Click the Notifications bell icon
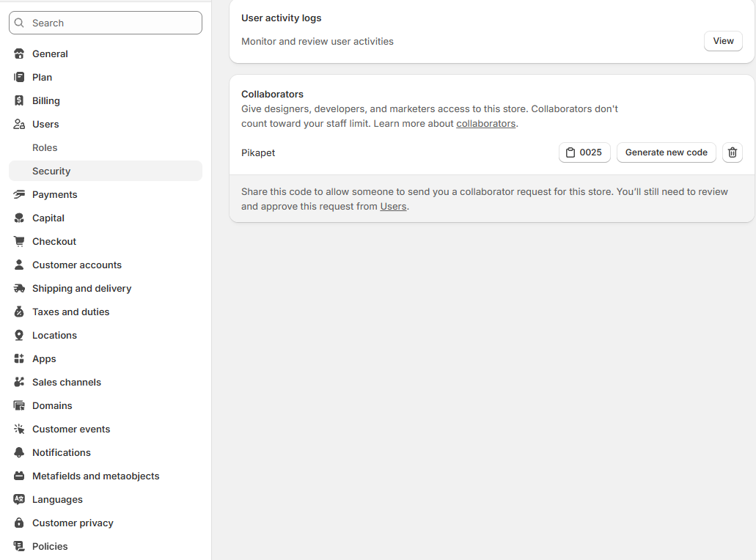Screen dimensions: 756x560 click(x=19, y=452)
